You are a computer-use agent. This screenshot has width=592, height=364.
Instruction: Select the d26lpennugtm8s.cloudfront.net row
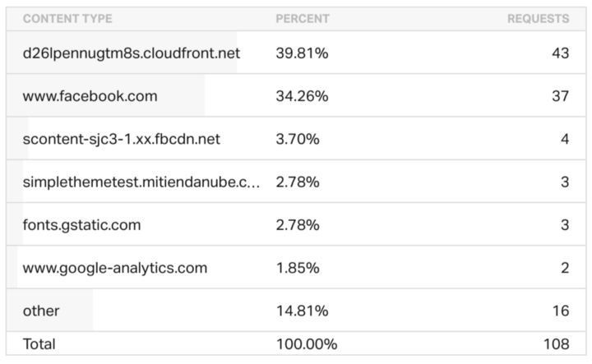(x=296, y=53)
